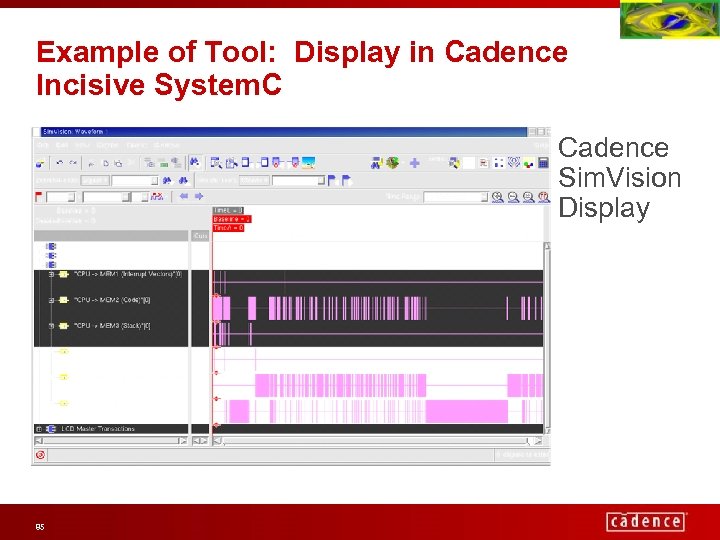Click the Paste icon in the toolbar
720x540 pixels.
point(118,163)
